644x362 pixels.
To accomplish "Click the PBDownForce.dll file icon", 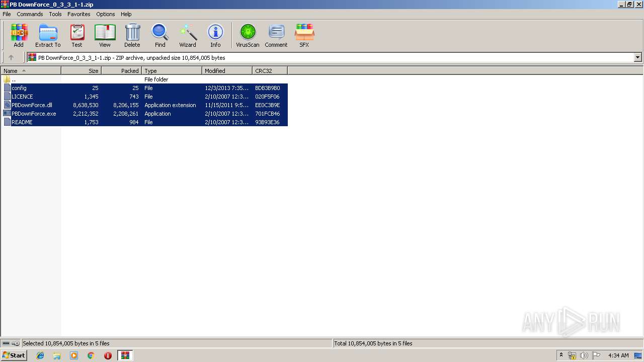I will click(7, 105).
